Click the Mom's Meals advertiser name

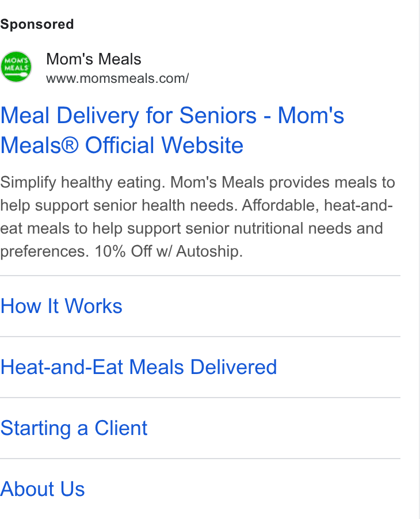[94, 59]
